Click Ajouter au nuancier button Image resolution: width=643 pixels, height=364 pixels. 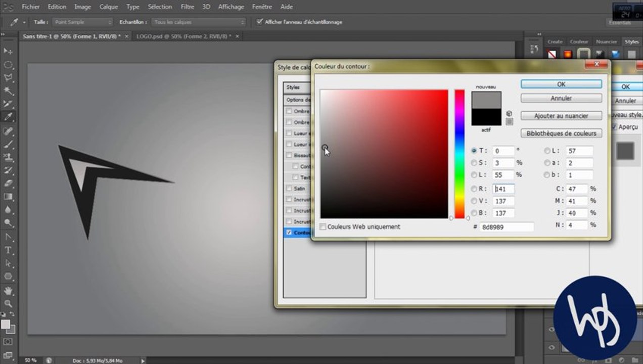pos(561,116)
